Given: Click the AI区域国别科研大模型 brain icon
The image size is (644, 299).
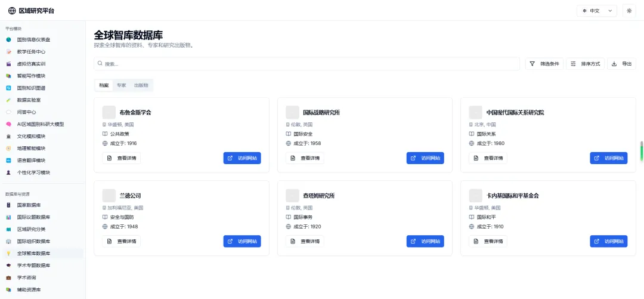Looking at the screenshot, I should click(x=9, y=124).
